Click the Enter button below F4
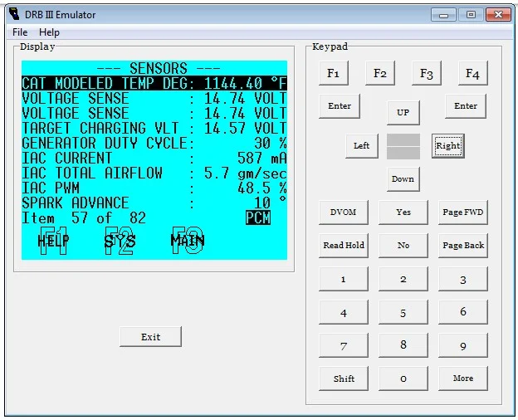The width and height of the screenshot is (518, 420). [x=466, y=106]
